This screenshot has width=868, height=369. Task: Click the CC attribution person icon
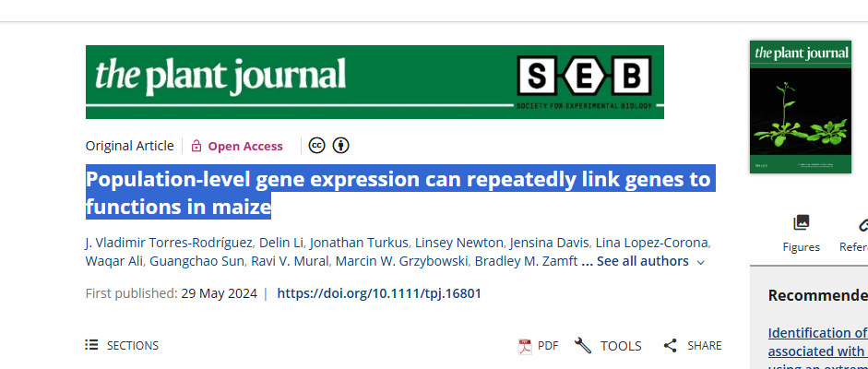click(341, 146)
